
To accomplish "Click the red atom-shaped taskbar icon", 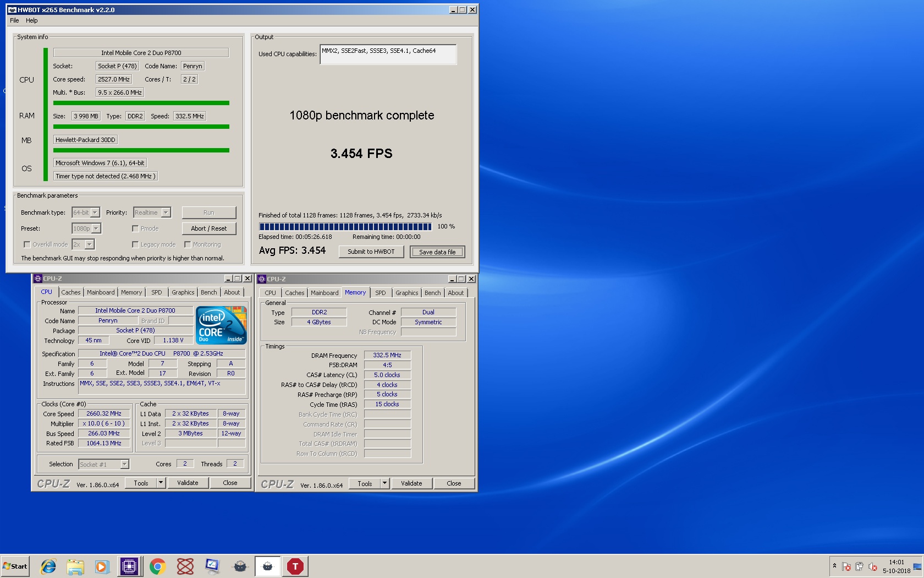I will [185, 566].
